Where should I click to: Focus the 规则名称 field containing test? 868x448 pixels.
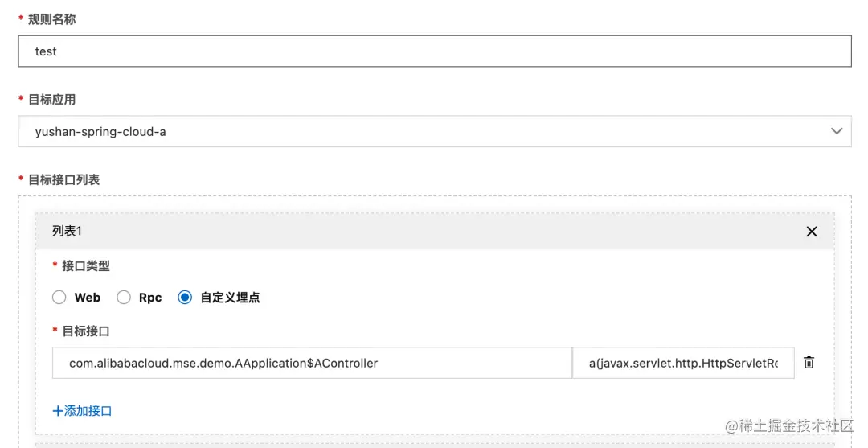click(435, 51)
